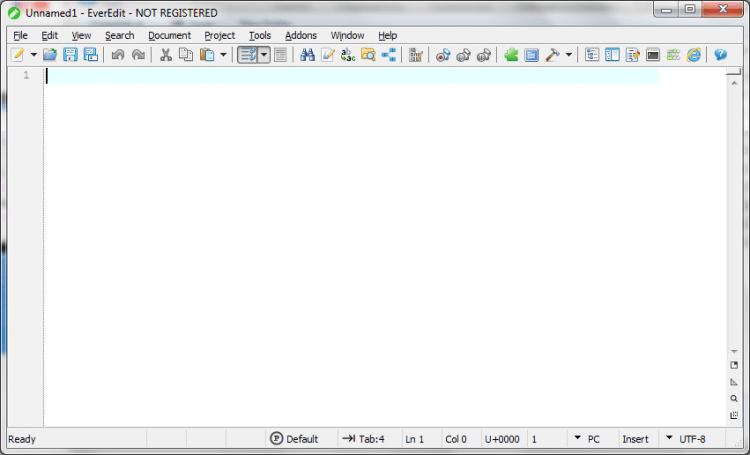Click the blue window panel icon
750x455 pixels.
(x=531, y=55)
